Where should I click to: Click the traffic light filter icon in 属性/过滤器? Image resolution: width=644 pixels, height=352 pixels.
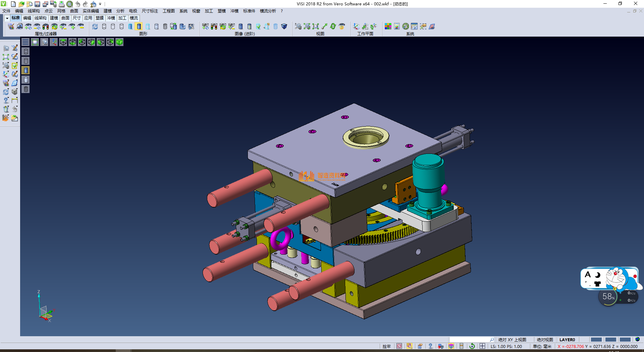pos(46,27)
